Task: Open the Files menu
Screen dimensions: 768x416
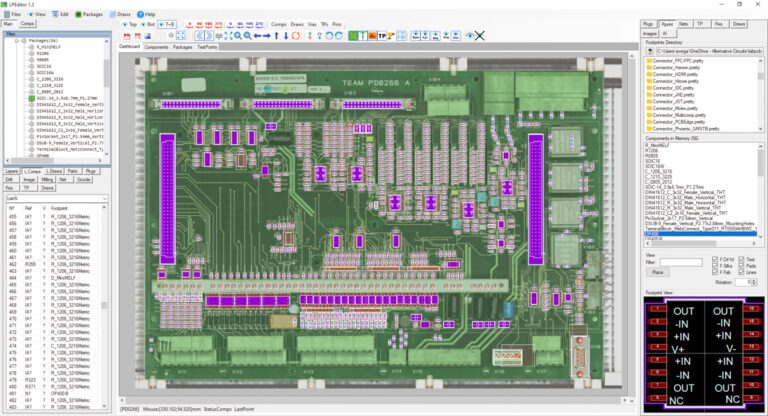Action: coord(12,14)
